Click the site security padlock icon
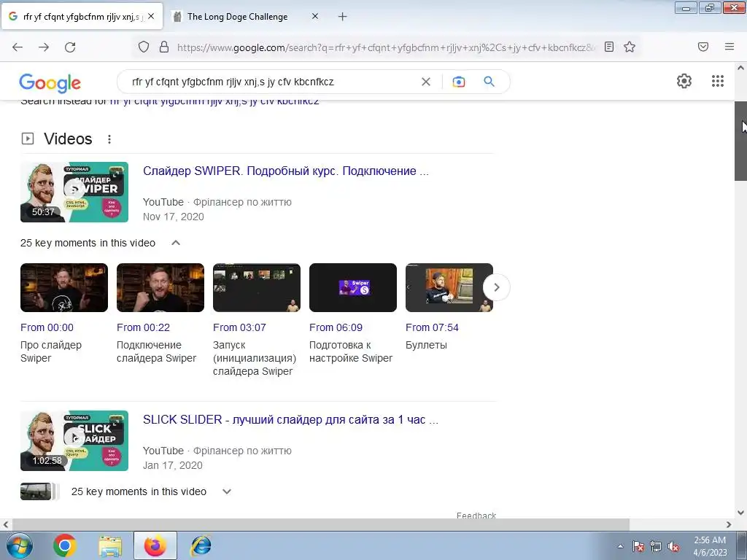The width and height of the screenshot is (747, 560). tap(164, 47)
